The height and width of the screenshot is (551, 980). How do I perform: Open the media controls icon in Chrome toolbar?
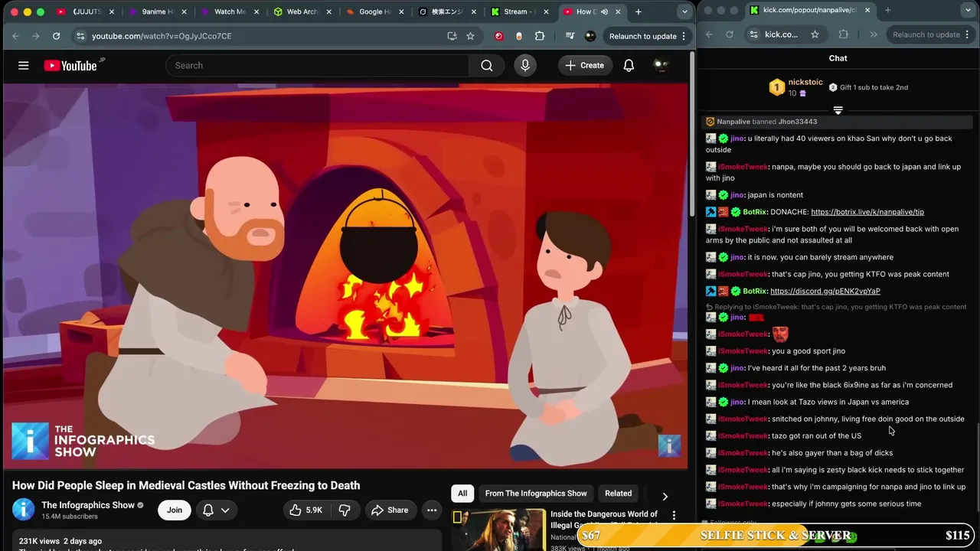(x=570, y=36)
